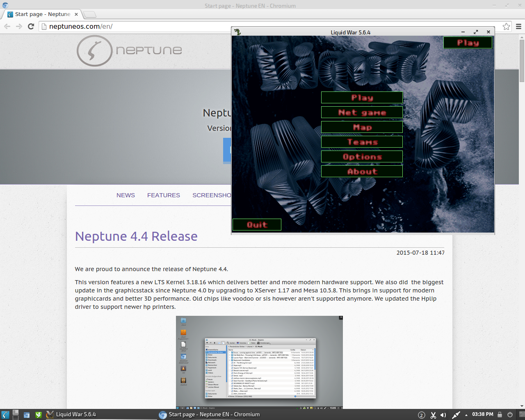Viewport: 525px width, 420px height.
Task: Click the volume speaker tray icon
Action: 443,415
